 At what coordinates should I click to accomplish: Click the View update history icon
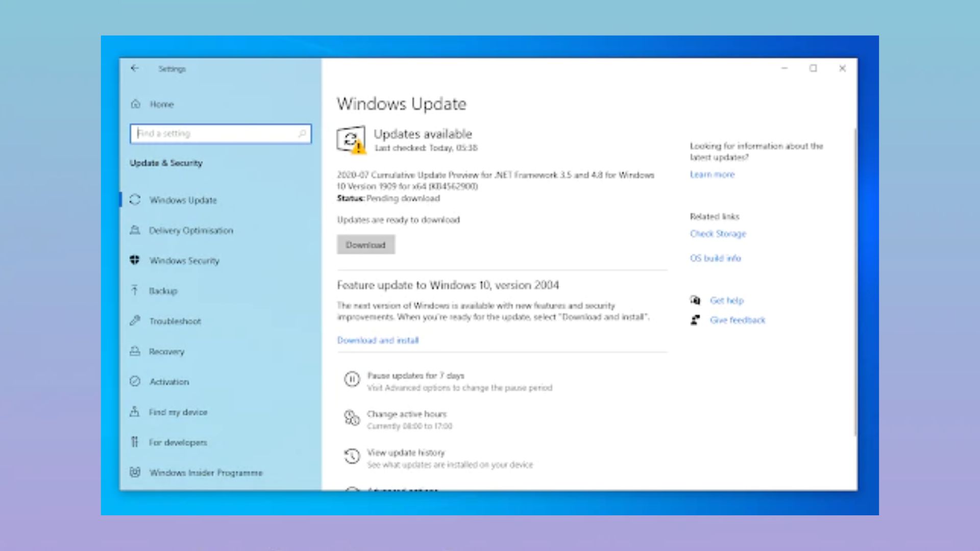click(352, 456)
